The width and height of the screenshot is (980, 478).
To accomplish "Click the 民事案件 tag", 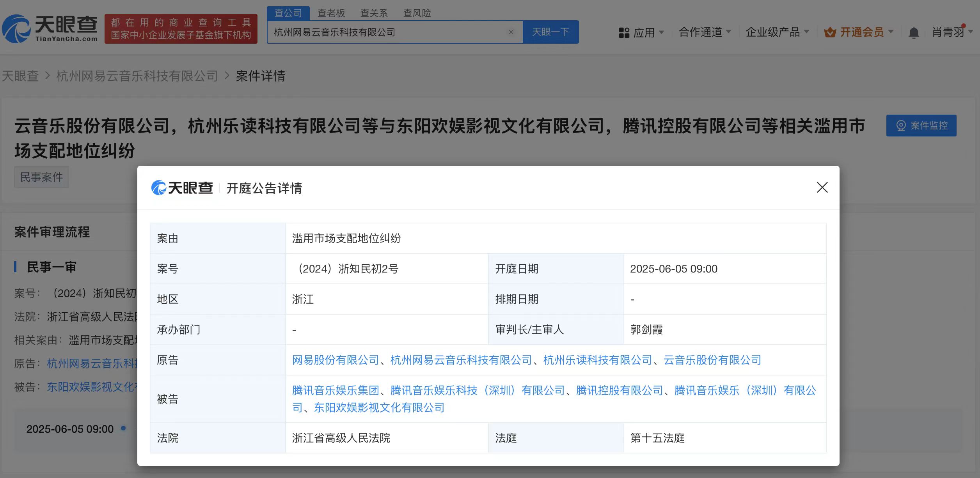I will [x=41, y=177].
